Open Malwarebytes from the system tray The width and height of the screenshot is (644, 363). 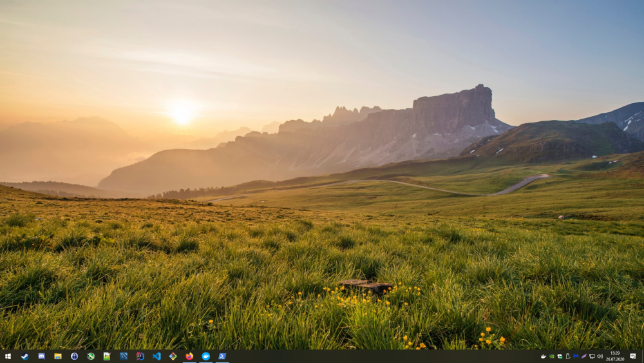click(x=576, y=356)
